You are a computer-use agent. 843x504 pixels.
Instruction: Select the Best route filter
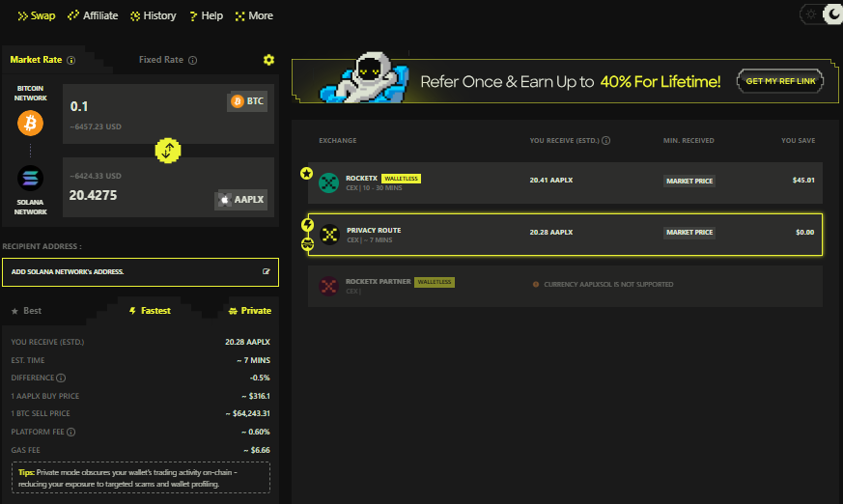point(26,311)
